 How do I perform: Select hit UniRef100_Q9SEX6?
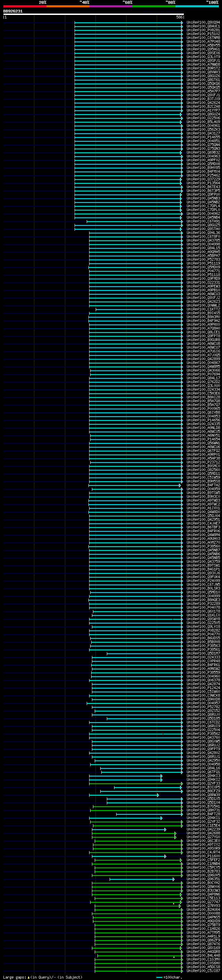point(203,53)
